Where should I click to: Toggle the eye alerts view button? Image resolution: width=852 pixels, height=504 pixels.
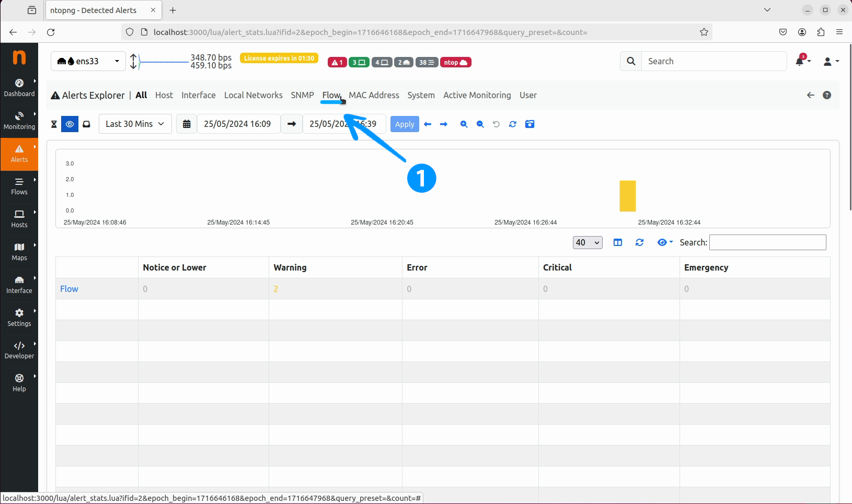point(70,124)
